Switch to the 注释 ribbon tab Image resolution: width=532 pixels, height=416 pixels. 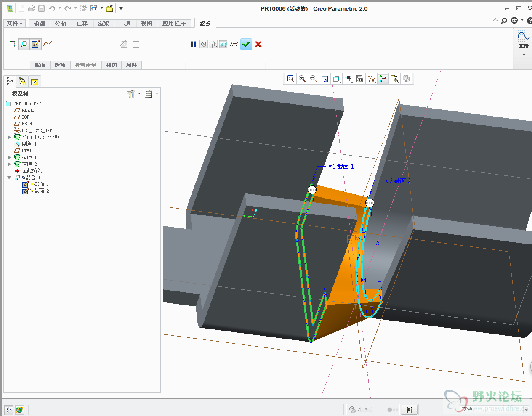[82, 24]
